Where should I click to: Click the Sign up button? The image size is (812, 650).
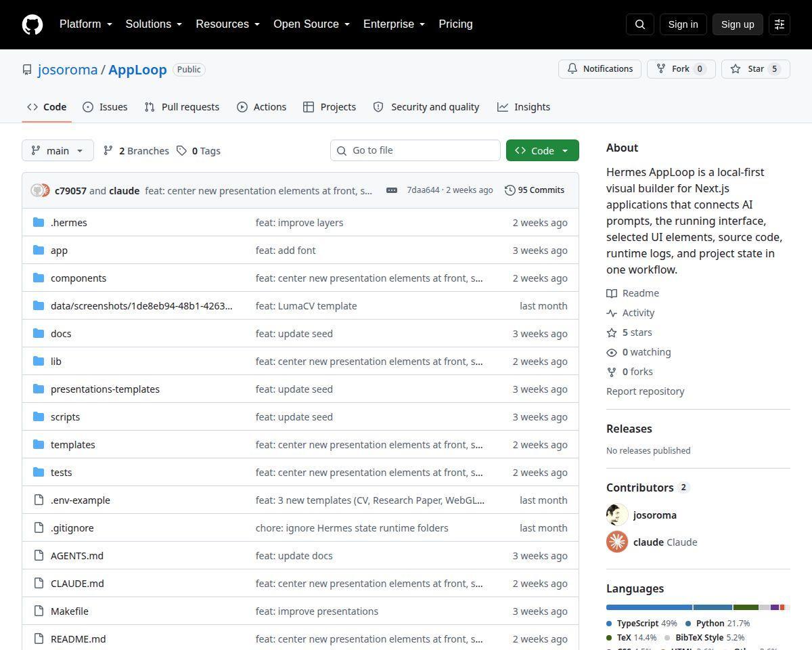pos(738,24)
